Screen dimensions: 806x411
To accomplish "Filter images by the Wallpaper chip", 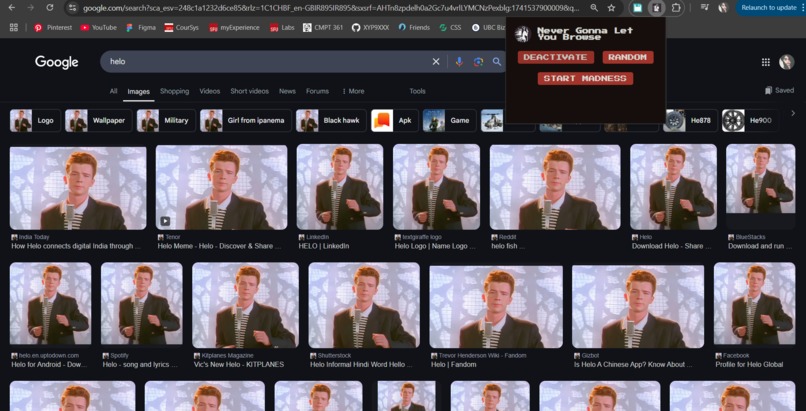I will [x=97, y=121].
